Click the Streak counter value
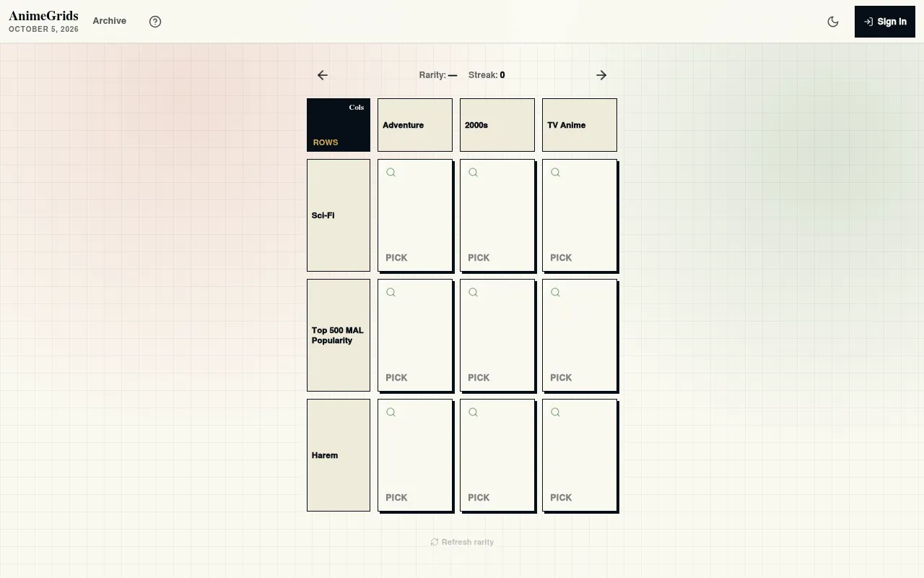Viewport: 924px width, 578px height. click(502, 75)
